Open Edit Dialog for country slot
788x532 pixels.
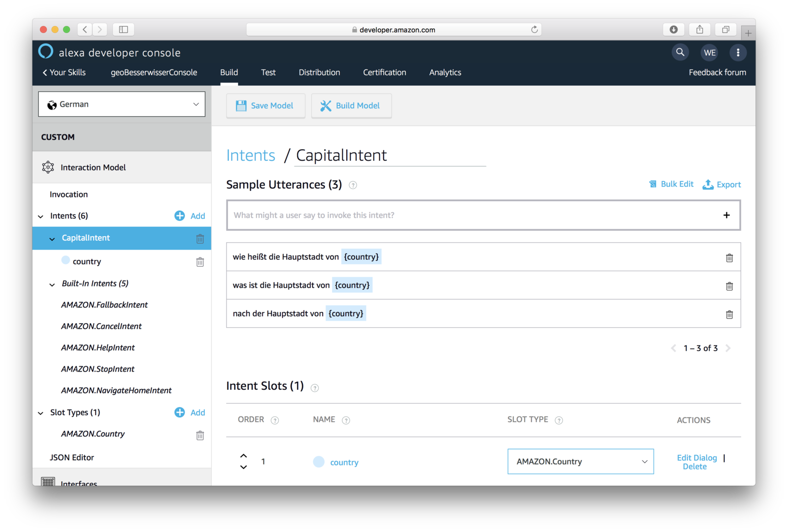(697, 458)
